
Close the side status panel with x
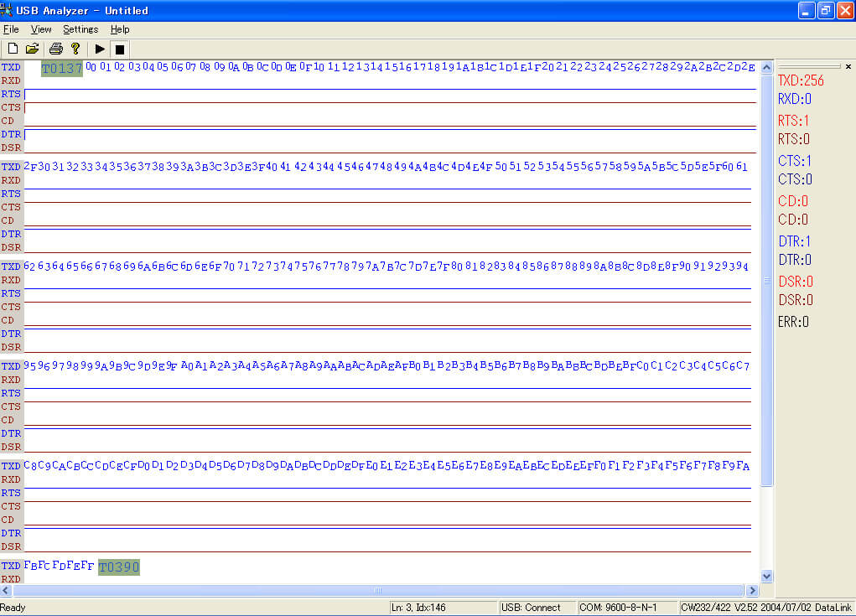(848, 66)
